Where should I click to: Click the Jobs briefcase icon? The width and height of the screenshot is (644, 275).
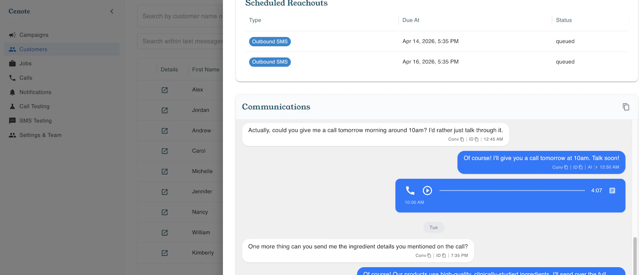point(12,64)
